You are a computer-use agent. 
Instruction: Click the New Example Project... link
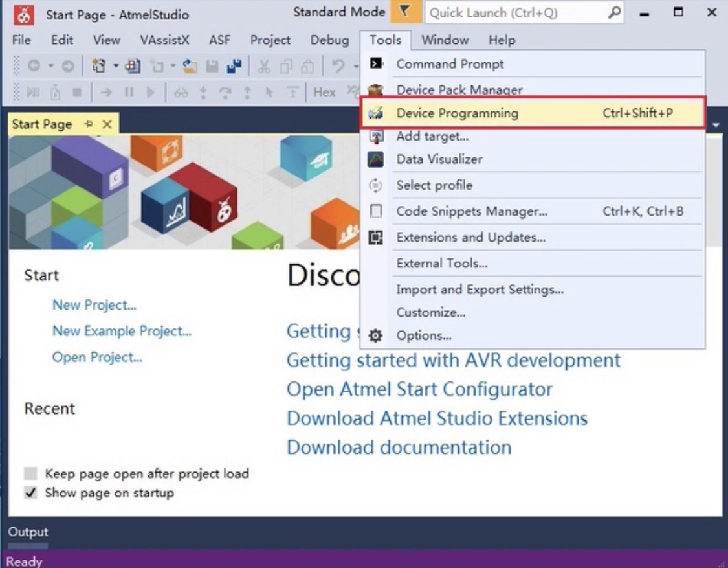coord(122,331)
